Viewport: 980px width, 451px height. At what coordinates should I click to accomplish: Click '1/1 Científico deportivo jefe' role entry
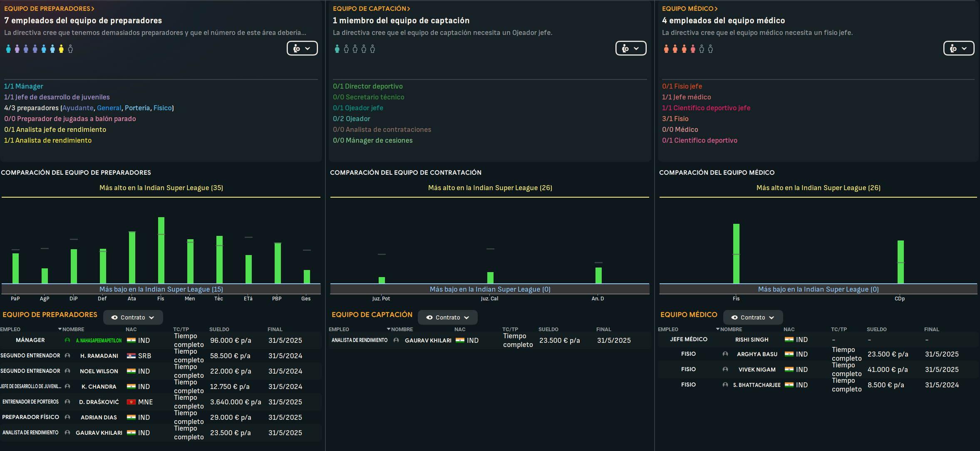click(706, 108)
